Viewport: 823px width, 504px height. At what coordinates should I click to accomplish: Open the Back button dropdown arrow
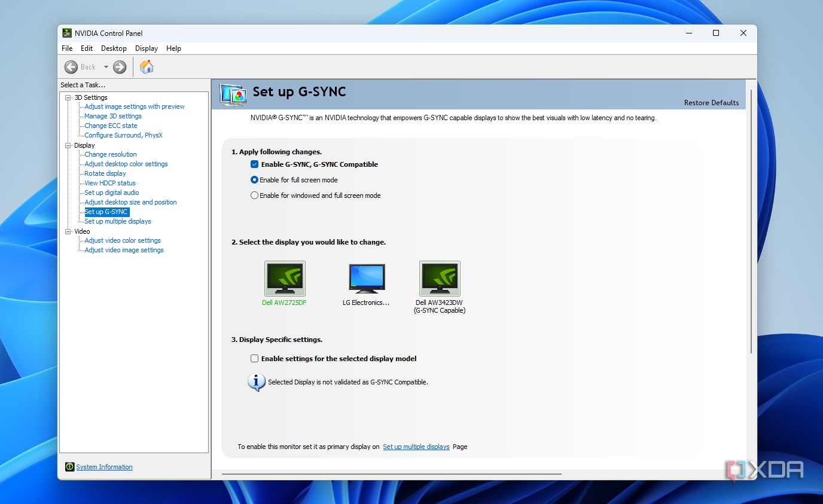106,67
